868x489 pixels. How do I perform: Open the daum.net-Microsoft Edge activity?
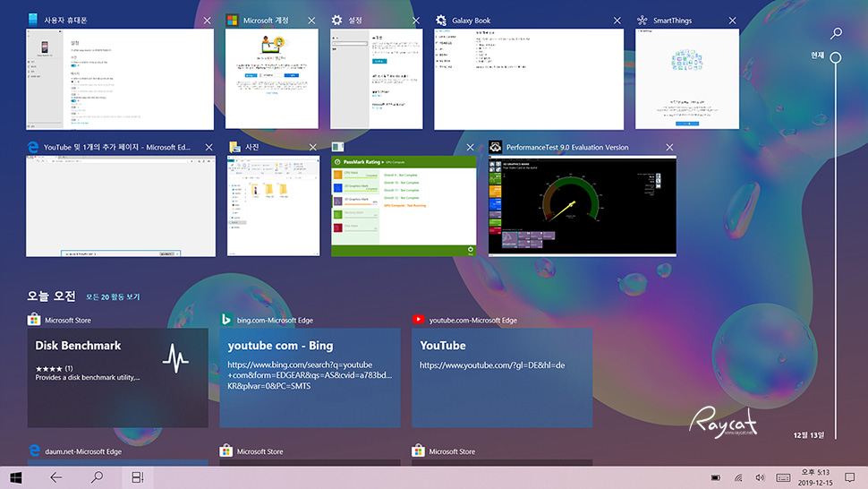tap(118, 455)
